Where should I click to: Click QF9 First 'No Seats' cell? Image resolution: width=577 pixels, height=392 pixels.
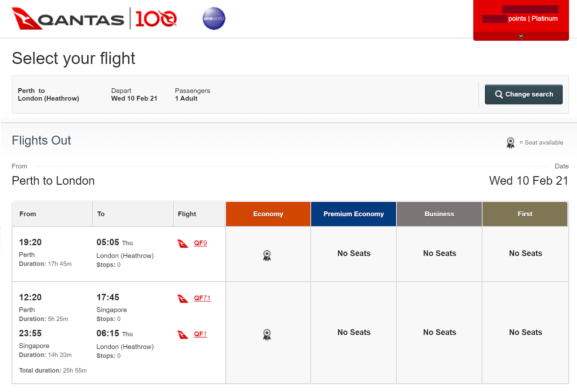[525, 254]
